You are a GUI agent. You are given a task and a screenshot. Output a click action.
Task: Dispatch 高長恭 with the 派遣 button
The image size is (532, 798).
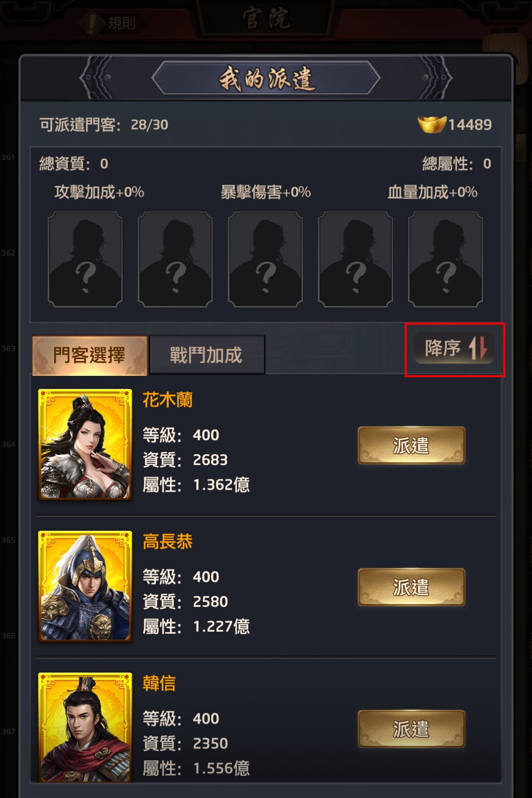[411, 587]
